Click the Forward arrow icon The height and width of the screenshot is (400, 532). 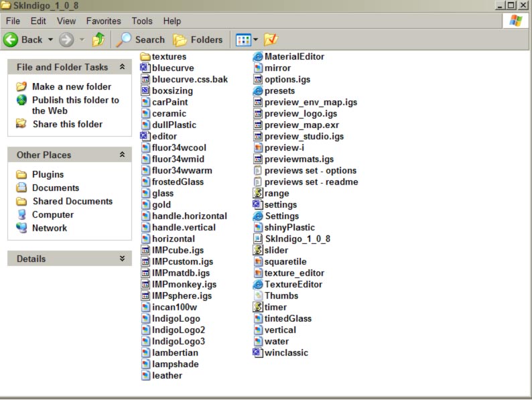point(66,40)
